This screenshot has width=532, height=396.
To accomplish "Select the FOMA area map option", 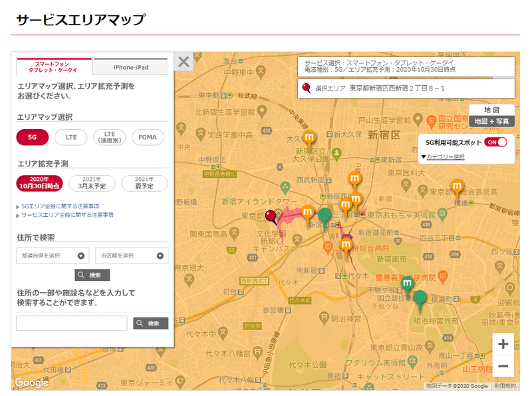I will [x=148, y=137].
